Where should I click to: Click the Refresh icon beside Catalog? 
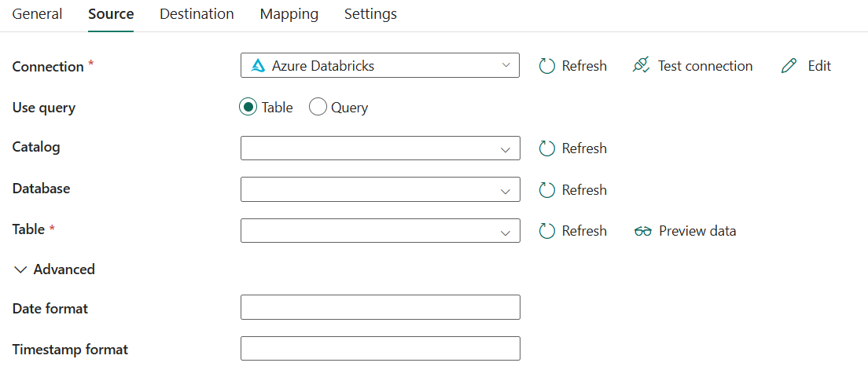click(x=547, y=148)
